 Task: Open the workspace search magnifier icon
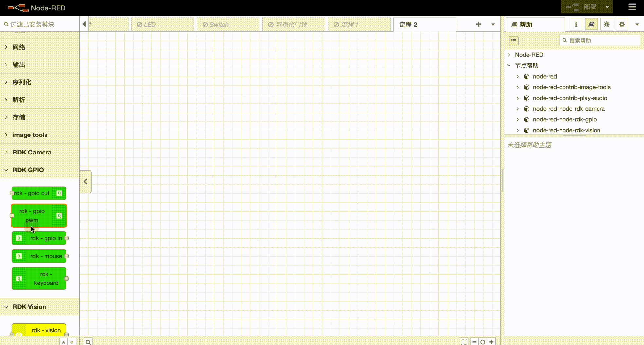(88, 342)
